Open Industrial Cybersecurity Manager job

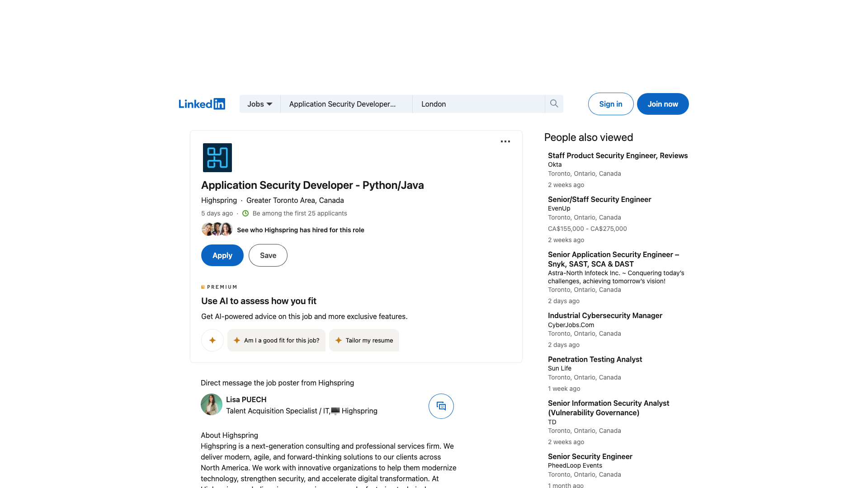click(x=605, y=315)
